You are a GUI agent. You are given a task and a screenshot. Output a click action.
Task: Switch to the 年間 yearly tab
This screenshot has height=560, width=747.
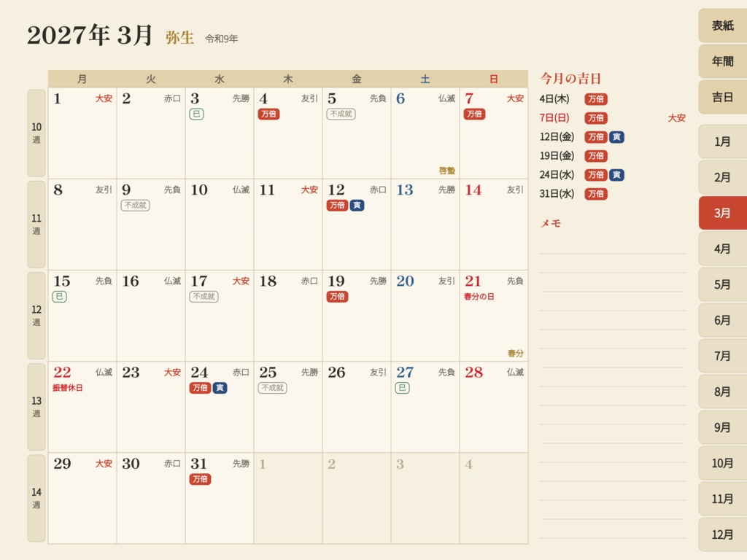tap(722, 61)
